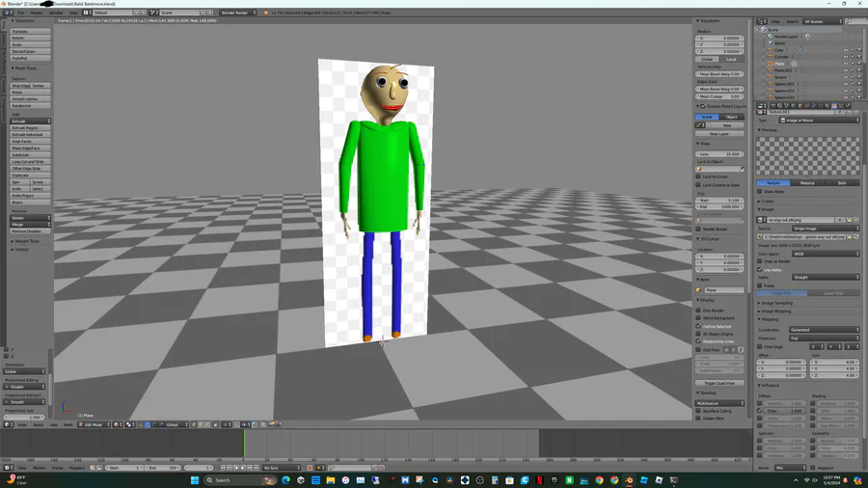Viewport: 868px width, 488px height.
Task: Open File Explorer folder icon in taskbar
Action: [331, 480]
